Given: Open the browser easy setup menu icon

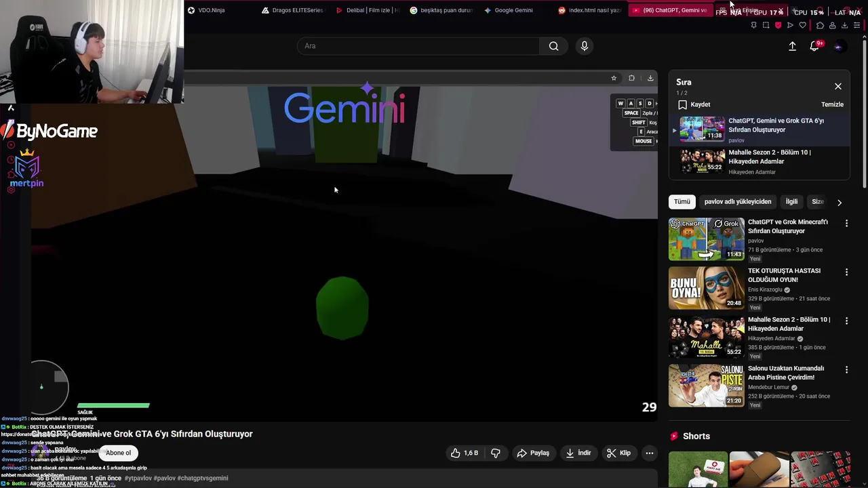Looking at the screenshot, I should (857, 25).
